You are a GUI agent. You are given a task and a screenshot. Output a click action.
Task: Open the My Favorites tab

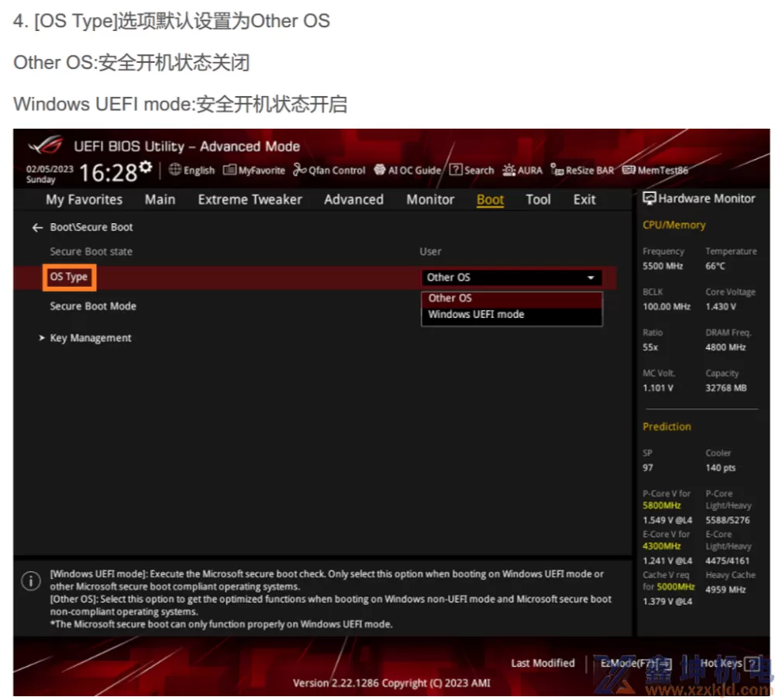(x=84, y=200)
